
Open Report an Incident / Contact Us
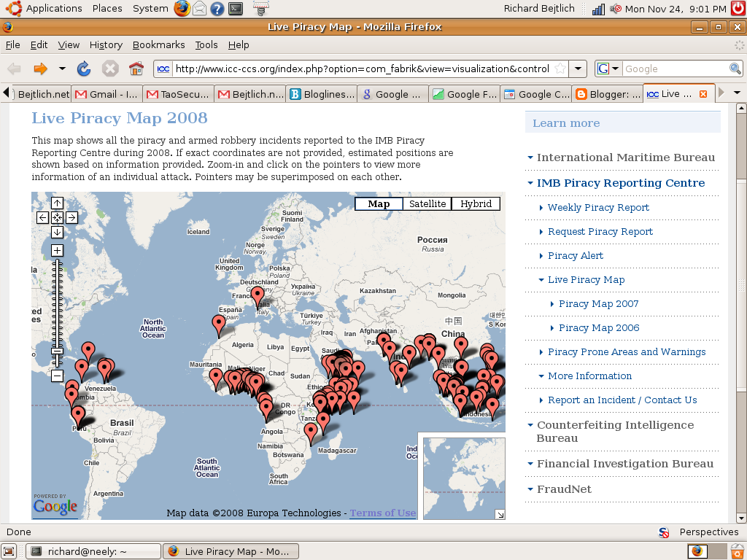tap(622, 400)
